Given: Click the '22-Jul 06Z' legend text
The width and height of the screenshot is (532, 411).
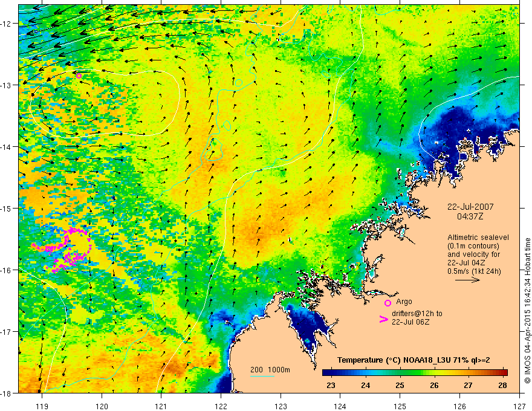Looking at the screenshot, I should point(410,322).
